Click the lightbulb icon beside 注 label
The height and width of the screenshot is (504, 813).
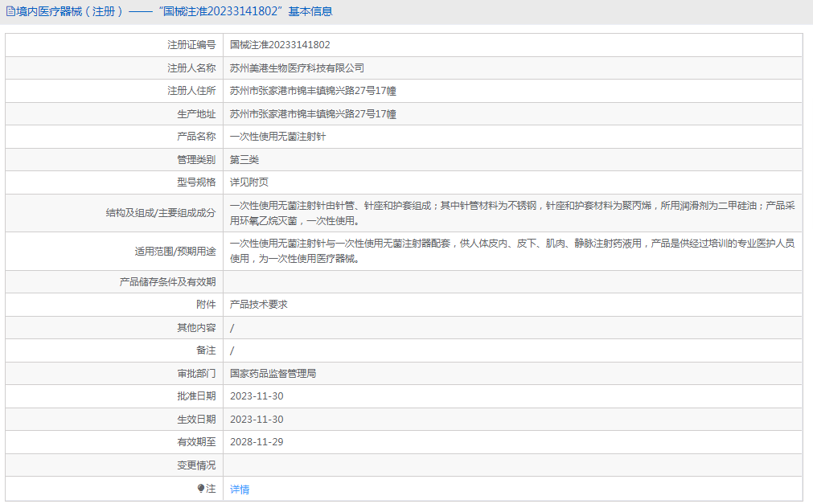pos(201,489)
